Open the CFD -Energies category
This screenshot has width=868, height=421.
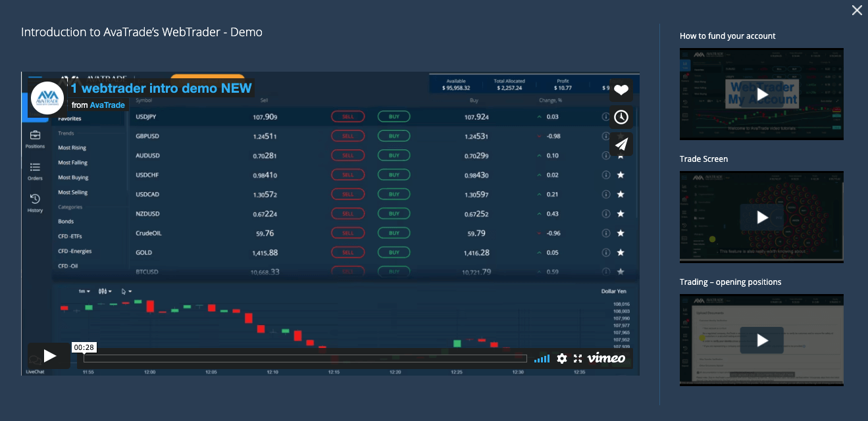pyautogui.click(x=75, y=251)
